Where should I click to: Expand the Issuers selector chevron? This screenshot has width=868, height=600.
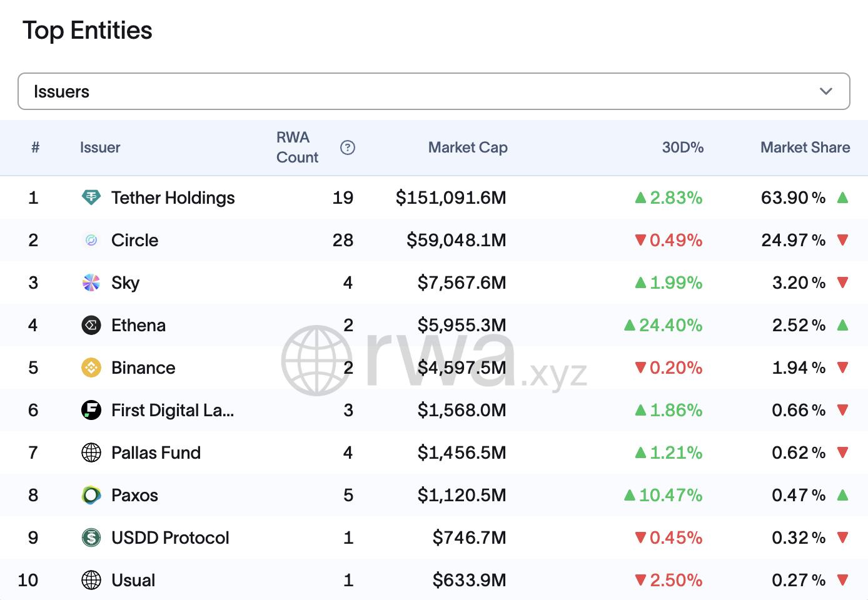pyautogui.click(x=826, y=91)
